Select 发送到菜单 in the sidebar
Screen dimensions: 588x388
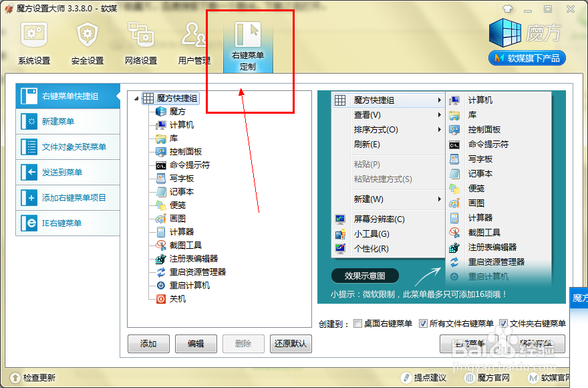[68, 173]
